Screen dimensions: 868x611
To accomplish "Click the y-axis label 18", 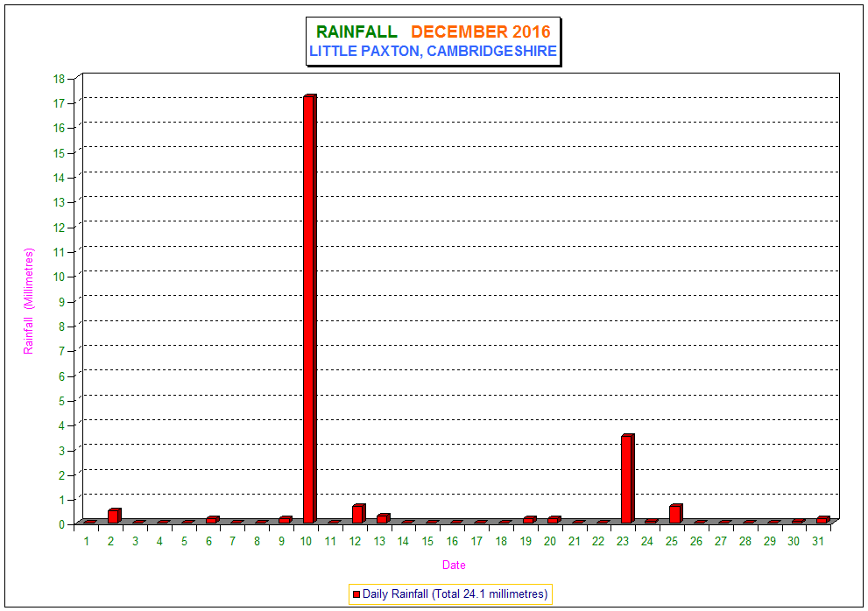I will point(60,79).
